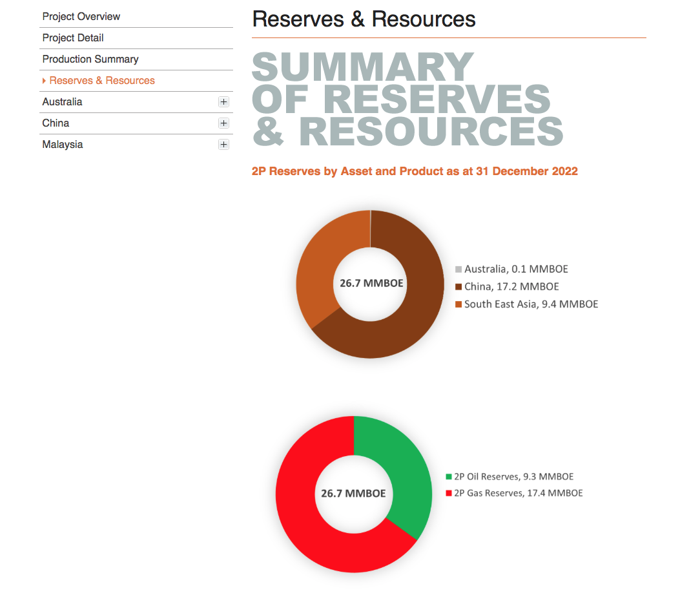The height and width of the screenshot is (608, 700).
Task: Open Production Summary from the sidebar
Action: (x=90, y=59)
